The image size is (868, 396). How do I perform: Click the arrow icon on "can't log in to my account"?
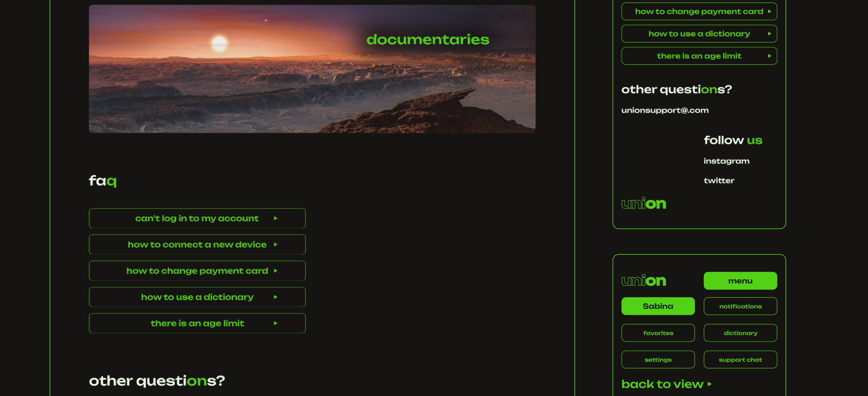pyautogui.click(x=276, y=218)
